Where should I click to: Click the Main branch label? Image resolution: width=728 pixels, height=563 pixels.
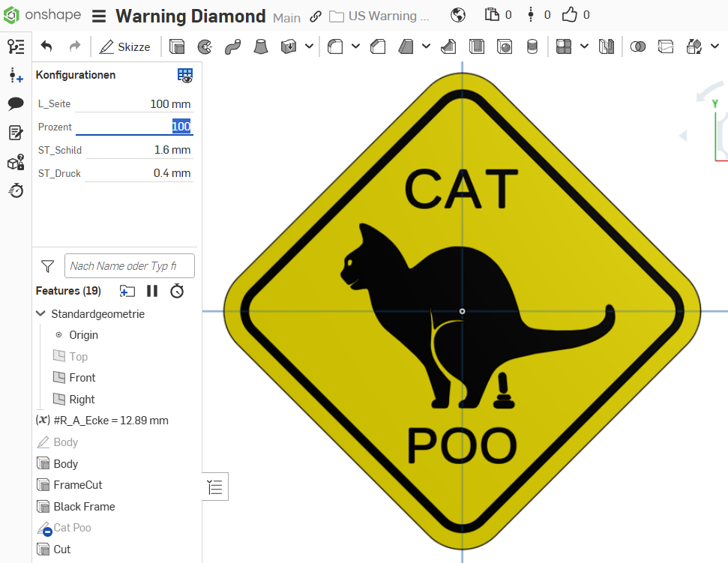[286, 18]
